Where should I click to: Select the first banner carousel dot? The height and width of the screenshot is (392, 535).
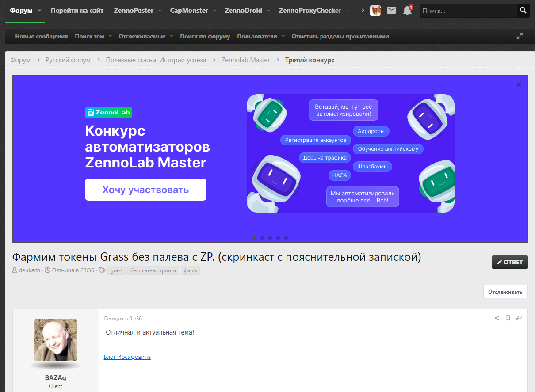254,238
